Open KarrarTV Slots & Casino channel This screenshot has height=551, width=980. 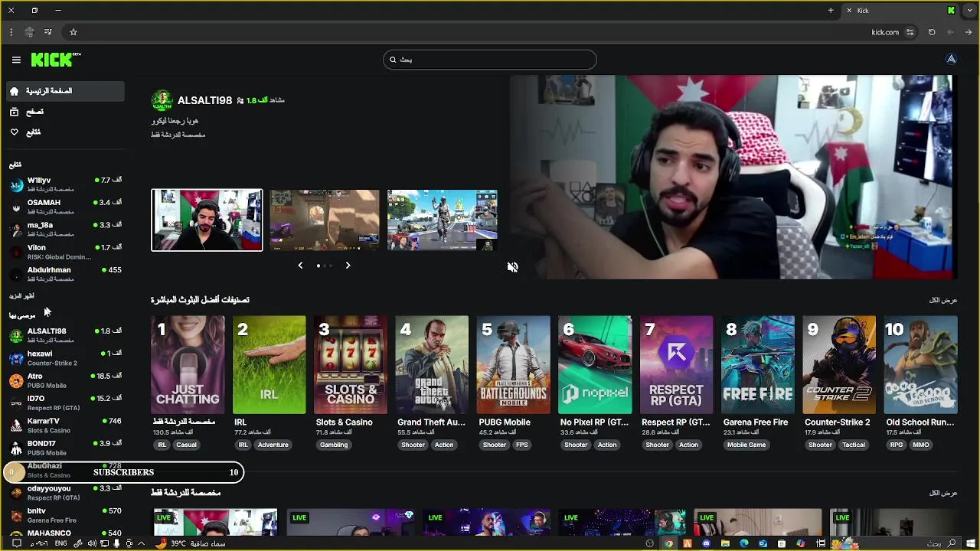64,425
